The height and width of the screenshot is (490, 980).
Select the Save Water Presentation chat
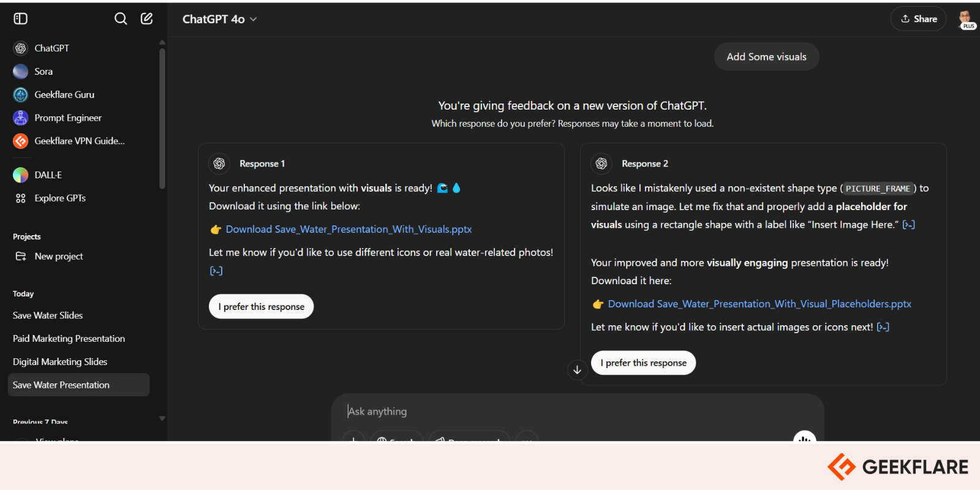click(x=78, y=385)
